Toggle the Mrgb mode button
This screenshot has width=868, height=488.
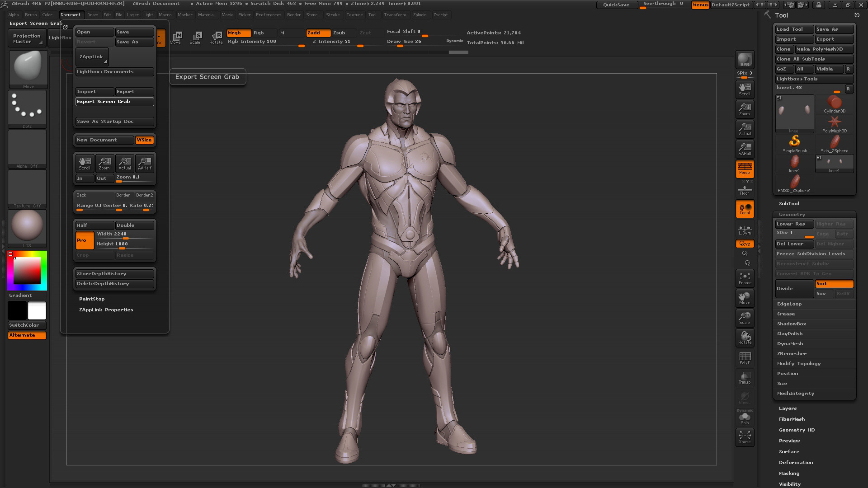tap(239, 33)
